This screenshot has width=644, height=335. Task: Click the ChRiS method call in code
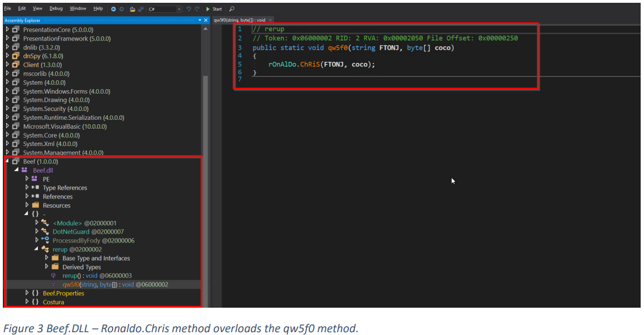[x=310, y=65]
